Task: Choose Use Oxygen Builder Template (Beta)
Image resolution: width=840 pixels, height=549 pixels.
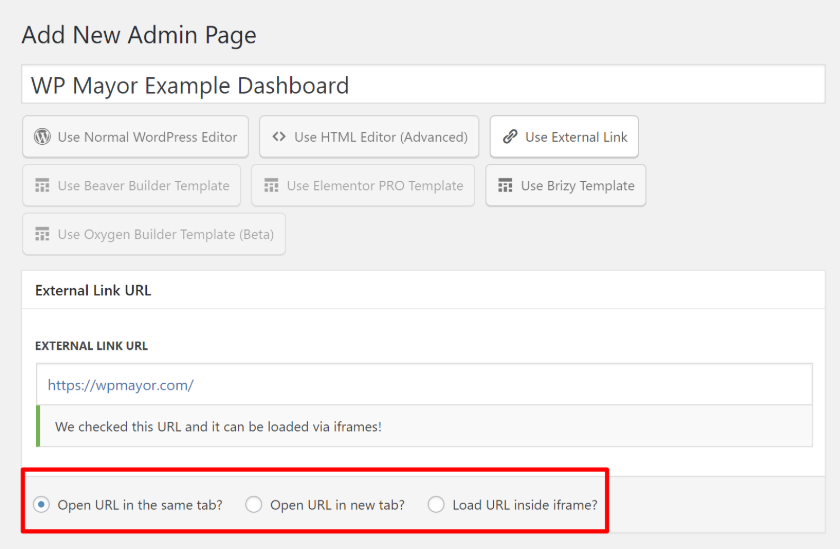Action: tap(154, 234)
